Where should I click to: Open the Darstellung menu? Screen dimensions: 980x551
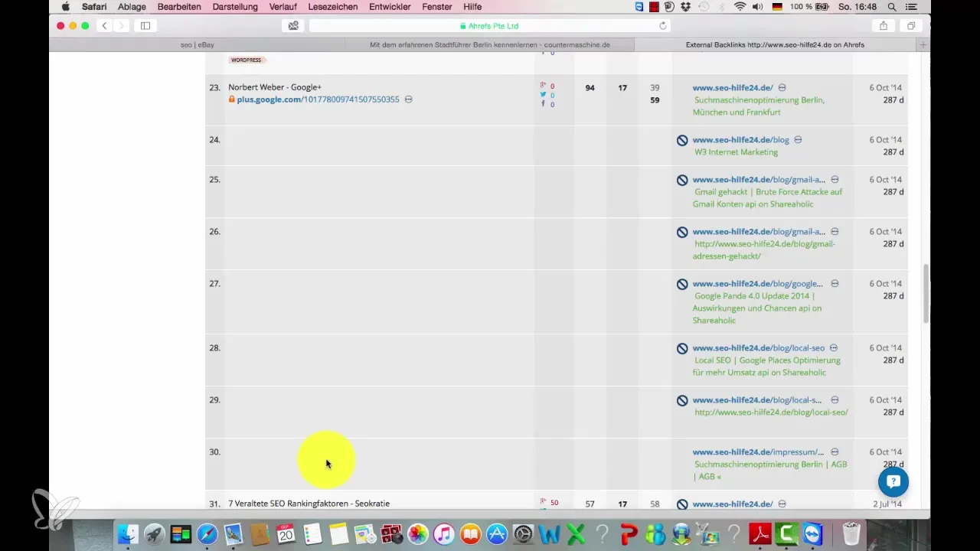point(234,7)
